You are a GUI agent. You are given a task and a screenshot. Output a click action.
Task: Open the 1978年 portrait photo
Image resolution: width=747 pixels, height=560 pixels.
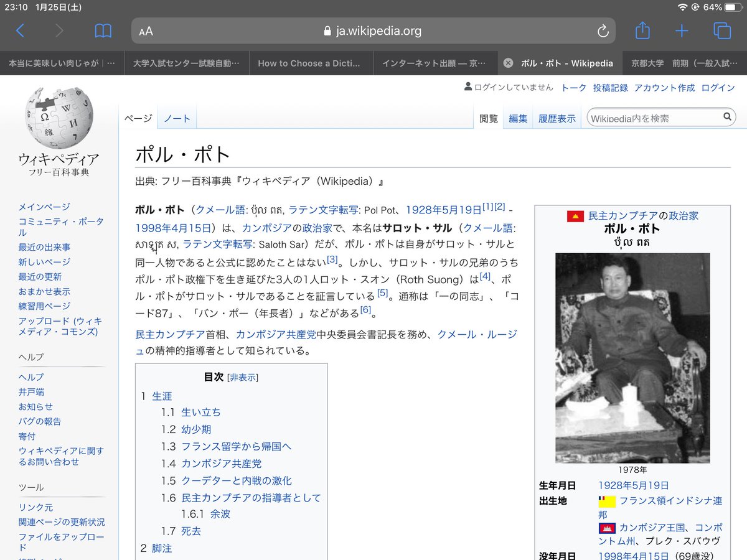[x=632, y=358]
